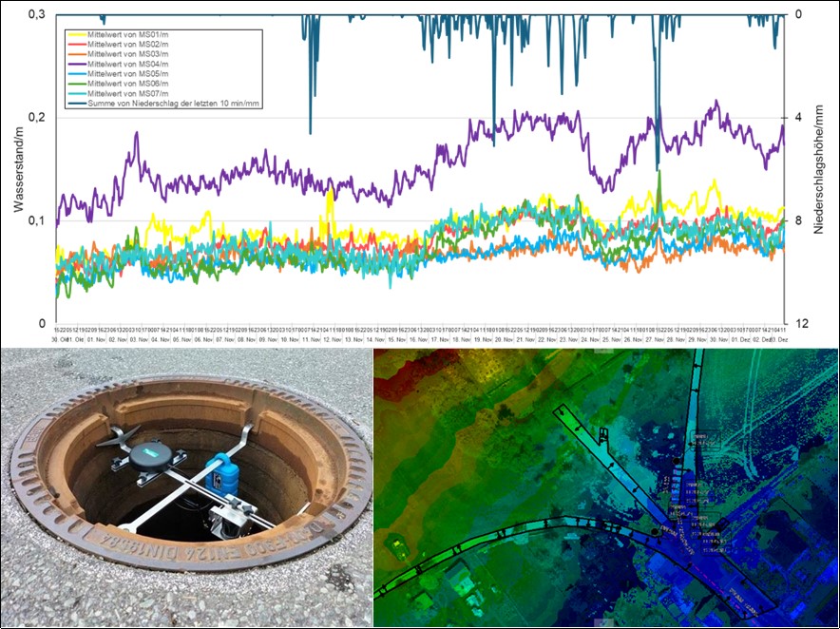840x629 pixels.
Task: Select the 'Mittelwert von MS05/m' legend entry
Action: [x=127, y=74]
